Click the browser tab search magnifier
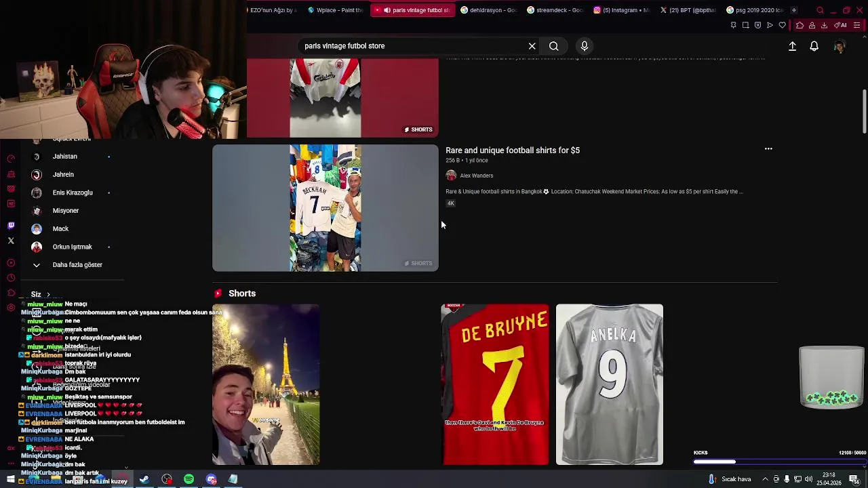 click(x=820, y=10)
